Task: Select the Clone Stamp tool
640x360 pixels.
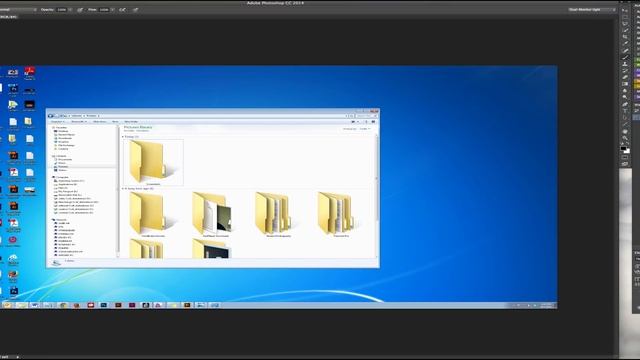Action: (625, 64)
